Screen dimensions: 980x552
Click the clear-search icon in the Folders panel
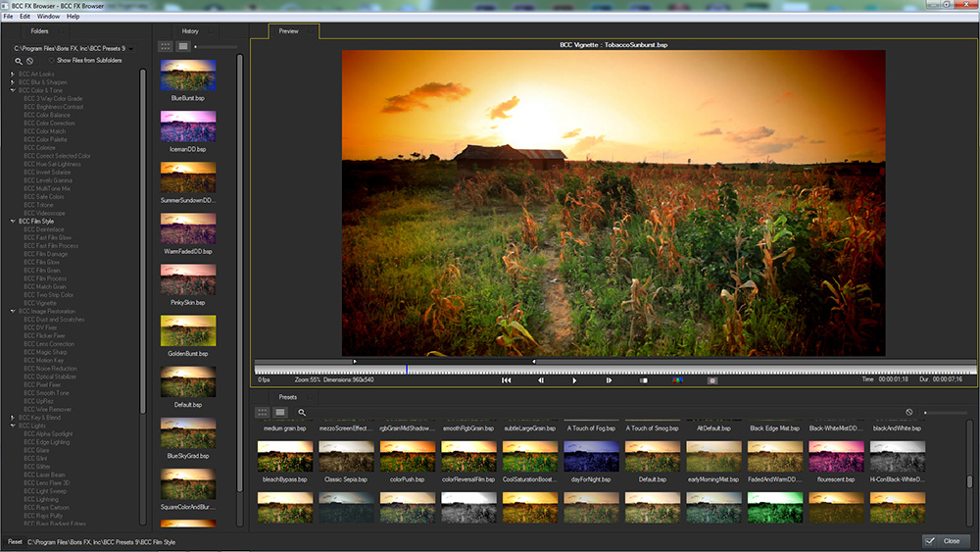30,61
